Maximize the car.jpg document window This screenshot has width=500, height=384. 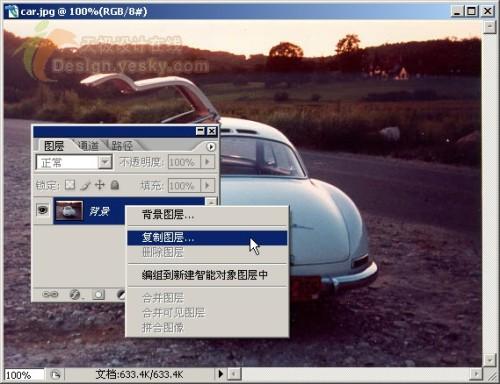pos(471,11)
